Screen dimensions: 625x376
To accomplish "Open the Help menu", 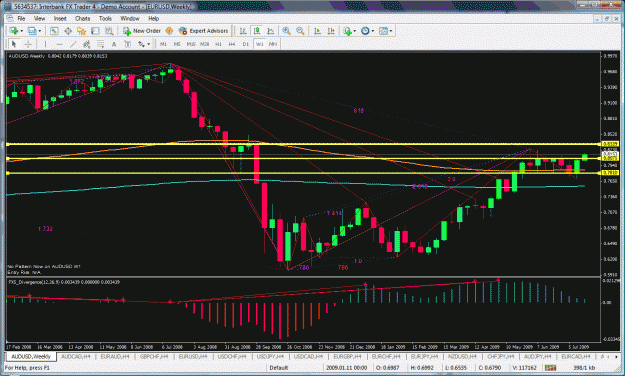I will click(x=154, y=18).
